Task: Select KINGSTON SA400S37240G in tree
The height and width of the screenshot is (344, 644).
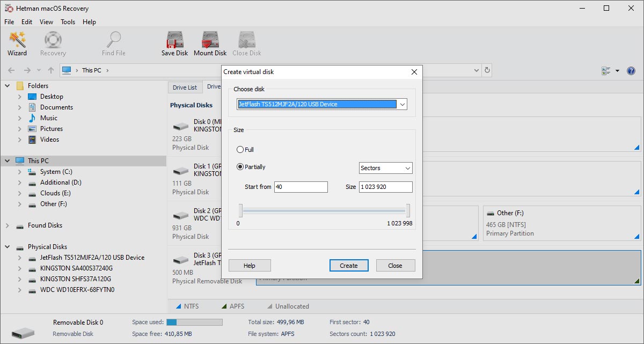Action: 76,268
